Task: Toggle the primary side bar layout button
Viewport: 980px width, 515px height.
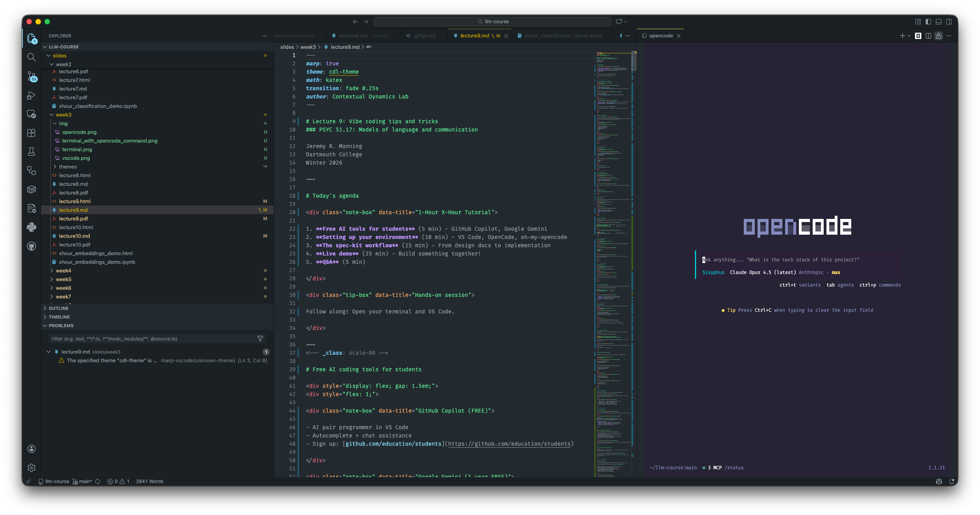Action: tap(928, 22)
